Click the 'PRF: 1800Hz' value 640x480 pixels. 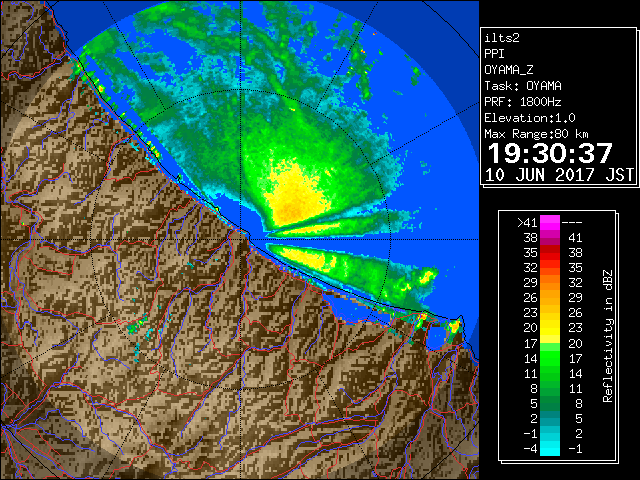(x=523, y=102)
